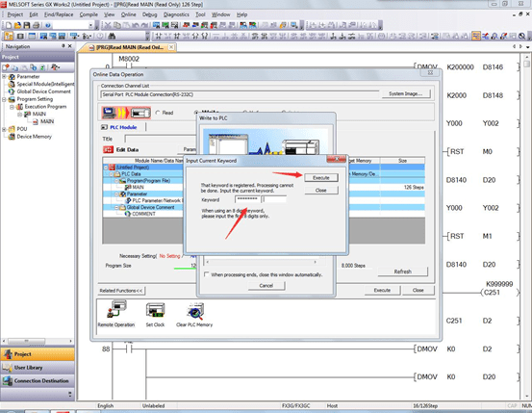Select Device Memory in Navigation tree
Image resolution: width=532 pixels, height=413 pixels.
point(34,137)
